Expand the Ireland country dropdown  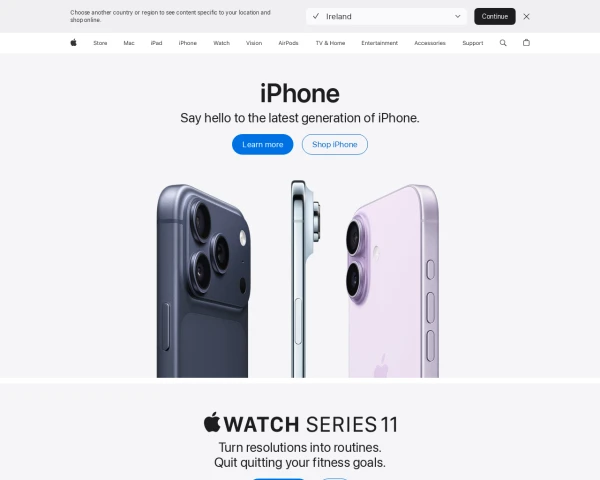[x=386, y=16]
